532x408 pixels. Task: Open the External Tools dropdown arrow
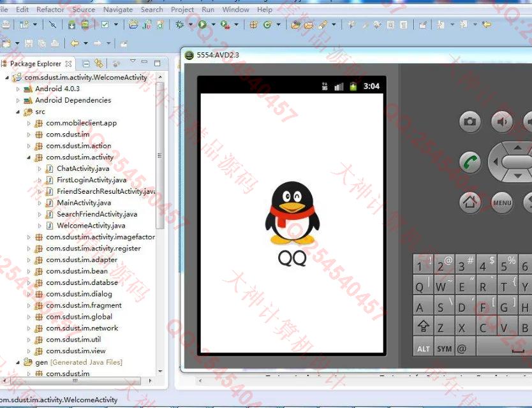point(236,24)
